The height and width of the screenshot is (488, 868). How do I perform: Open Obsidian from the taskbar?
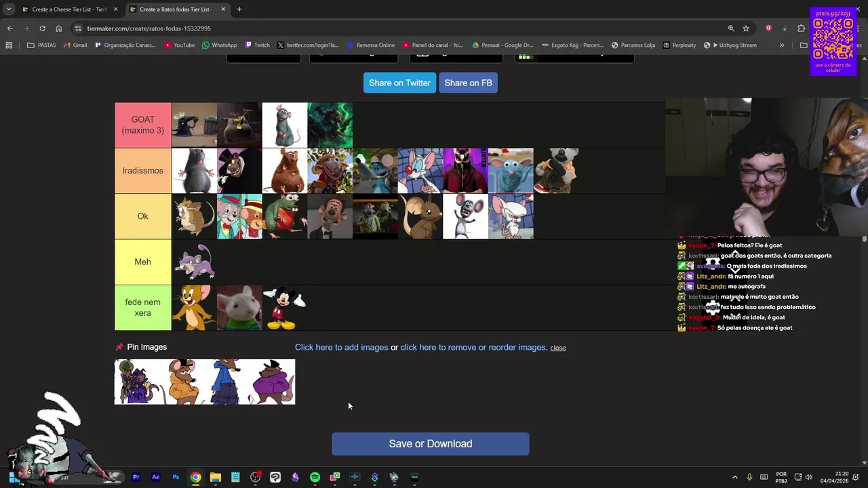[295, 477]
